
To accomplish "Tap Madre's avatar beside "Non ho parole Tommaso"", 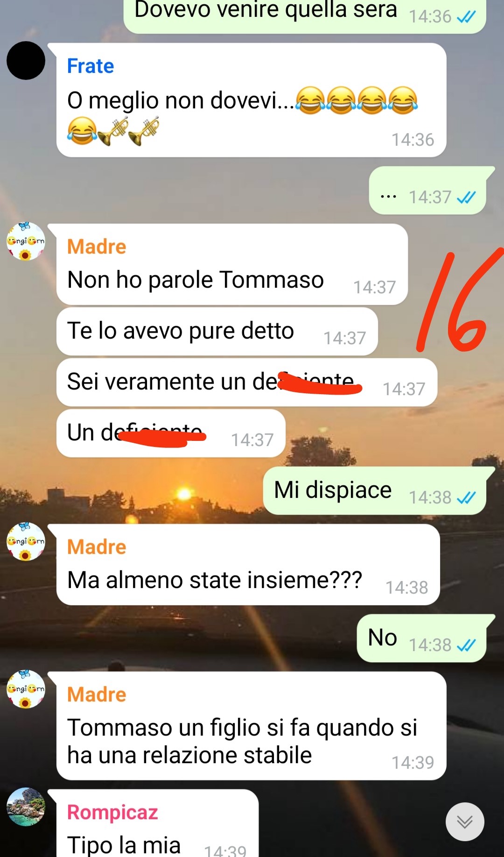I will 26,241.
